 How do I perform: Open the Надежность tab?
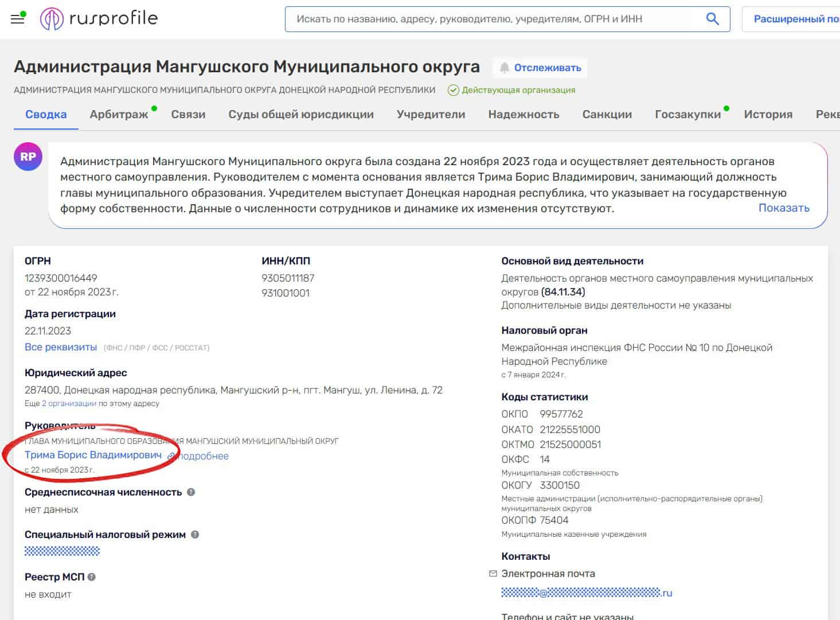coord(523,114)
